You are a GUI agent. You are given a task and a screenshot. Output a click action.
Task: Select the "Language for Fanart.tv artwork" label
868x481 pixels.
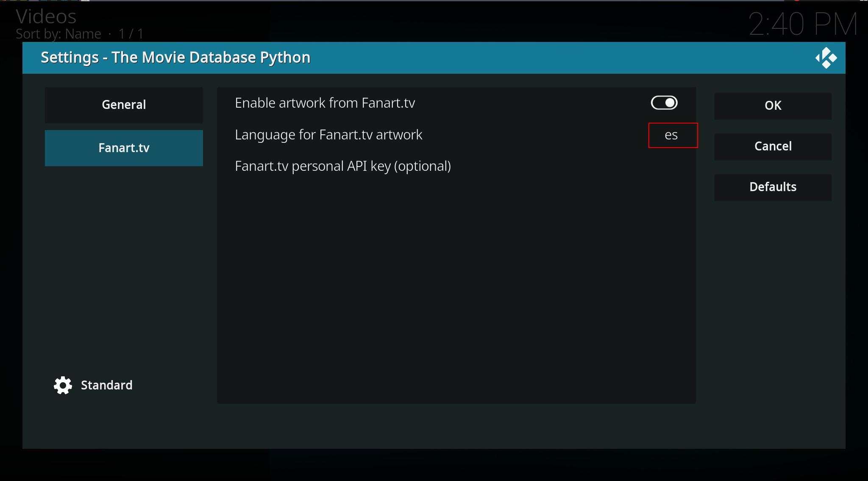coord(328,135)
